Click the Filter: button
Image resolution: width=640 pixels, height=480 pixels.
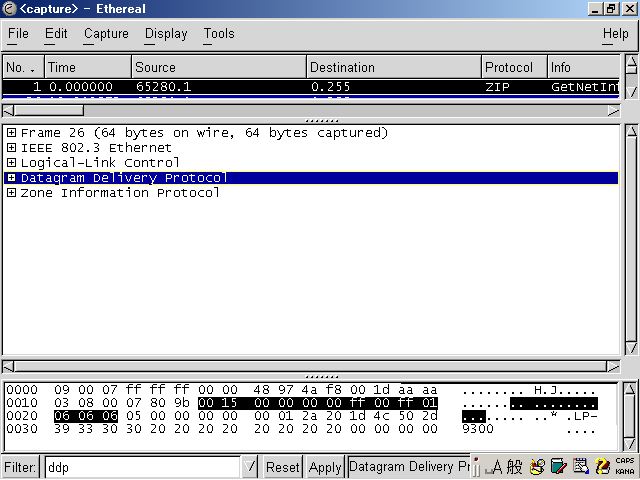click(20, 467)
